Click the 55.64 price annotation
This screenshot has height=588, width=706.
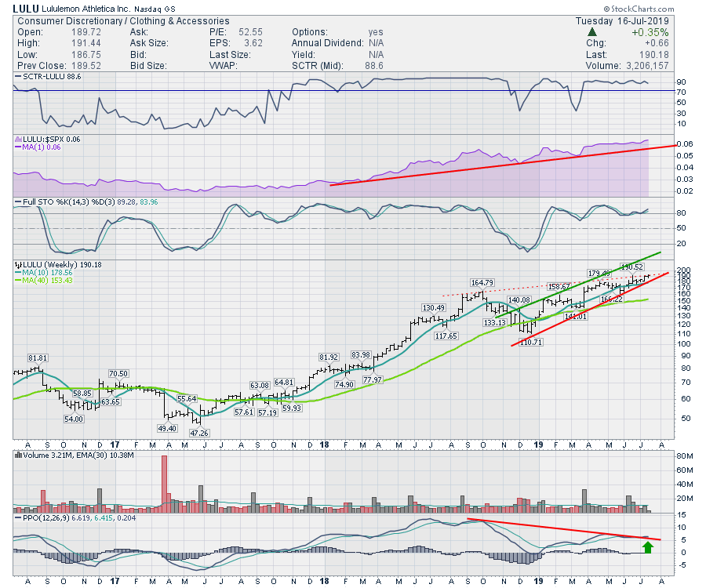[187, 398]
